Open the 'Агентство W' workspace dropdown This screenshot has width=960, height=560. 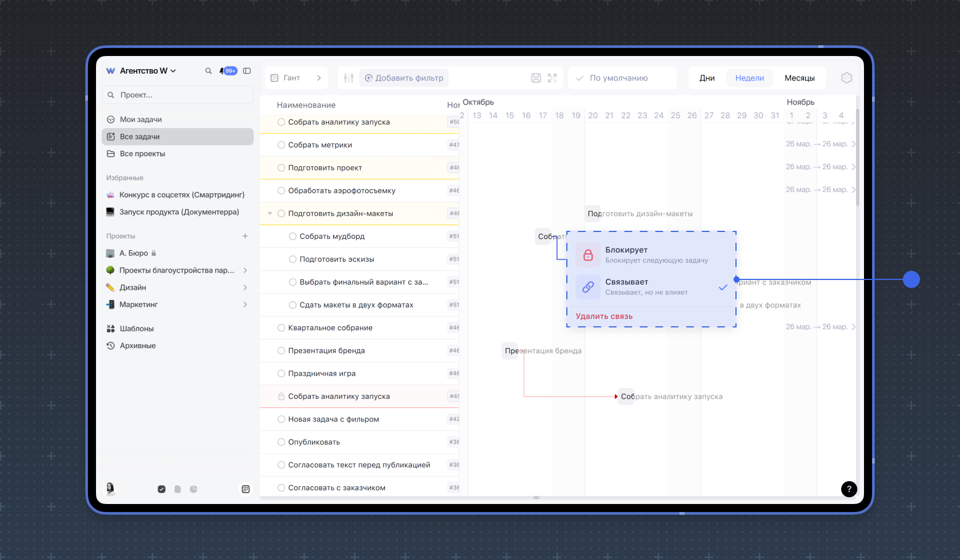tap(146, 71)
